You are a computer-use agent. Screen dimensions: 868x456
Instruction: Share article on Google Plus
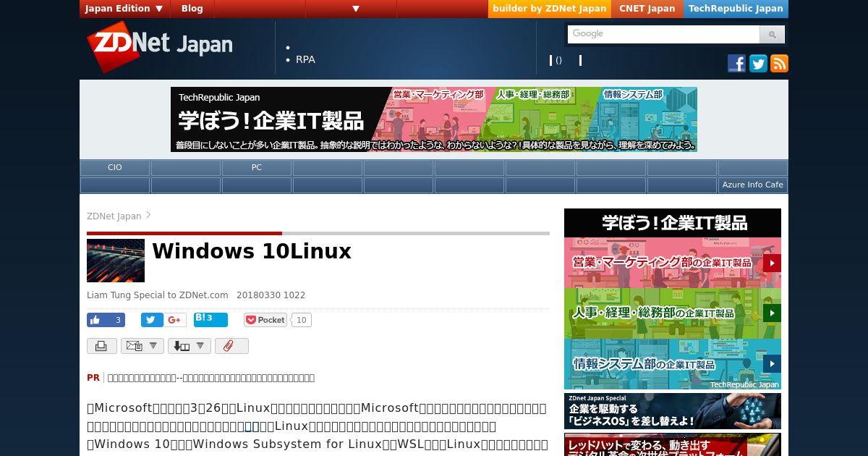174,320
